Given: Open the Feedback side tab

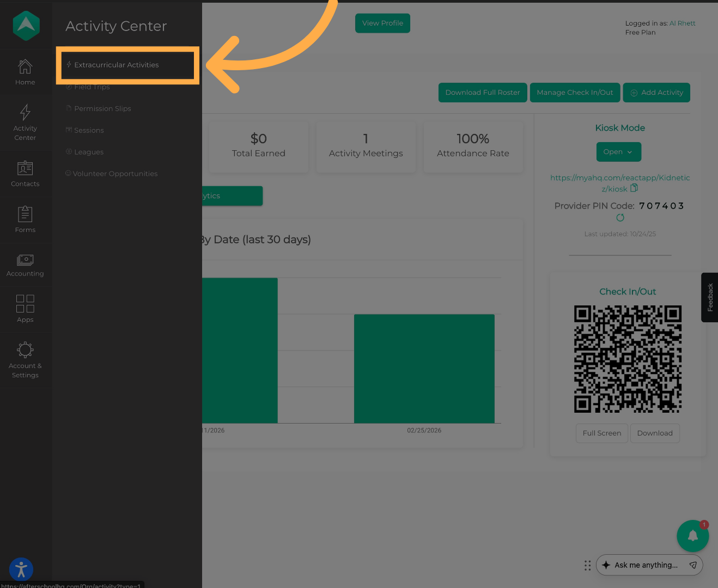Looking at the screenshot, I should click(710, 297).
